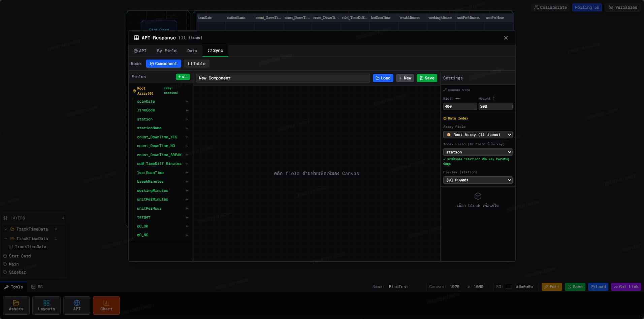
Task: Select Component mode
Action: pyautogui.click(x=163, y=64)
